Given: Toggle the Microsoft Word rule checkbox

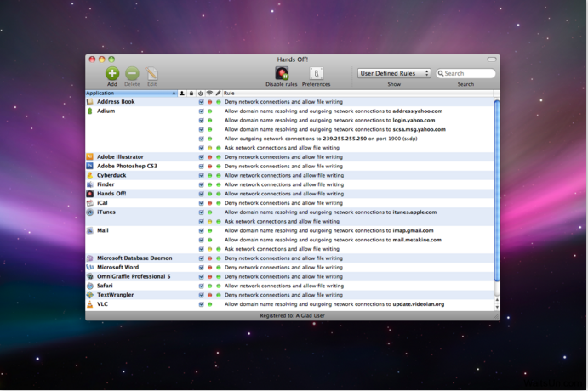Looking at the screenshot, I should 202,268.
